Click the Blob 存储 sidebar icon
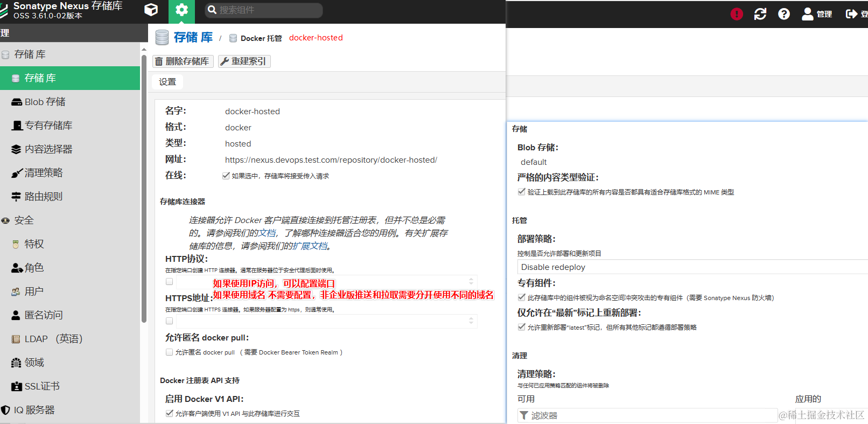This screenshot has width=868, height=424. point(17,102)
